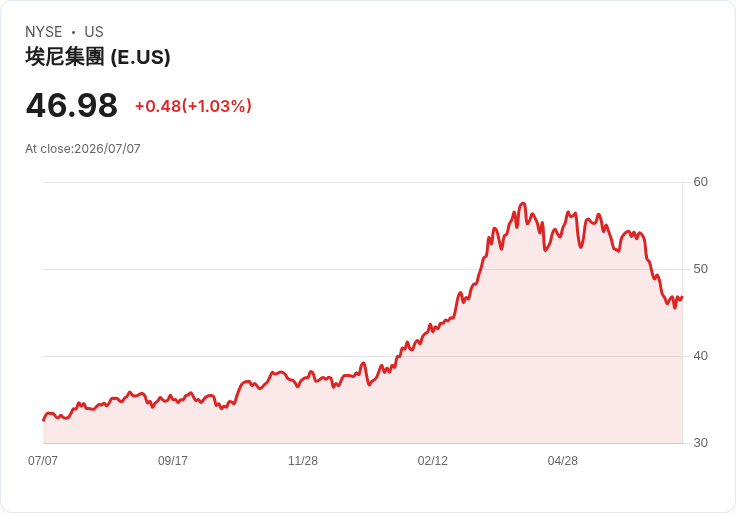Click the US market label
Viewport: 736px width, 513px height.
pyautogui.click(x=94, y=32)
